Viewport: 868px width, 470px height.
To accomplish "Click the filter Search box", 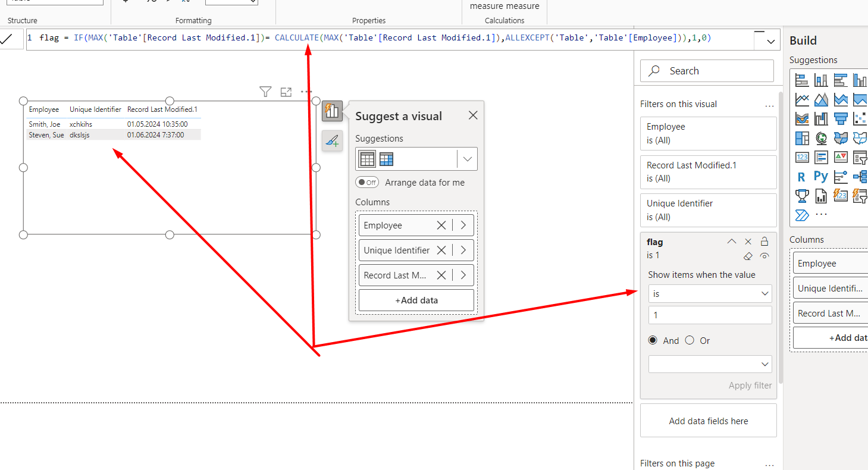I will 707,71.
